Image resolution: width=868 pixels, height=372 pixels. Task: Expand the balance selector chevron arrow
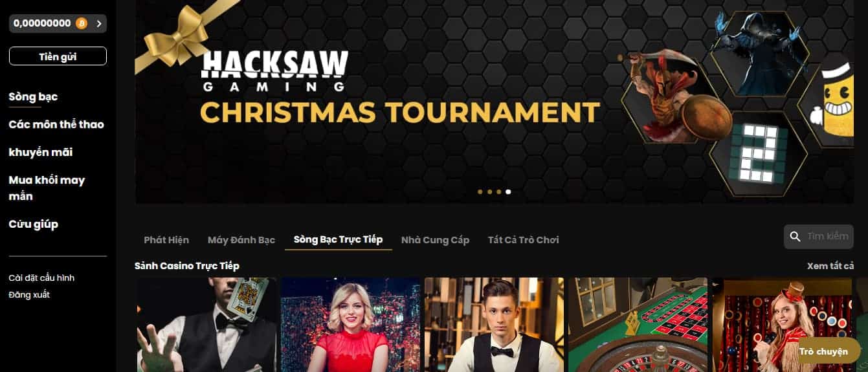(98, 23)
